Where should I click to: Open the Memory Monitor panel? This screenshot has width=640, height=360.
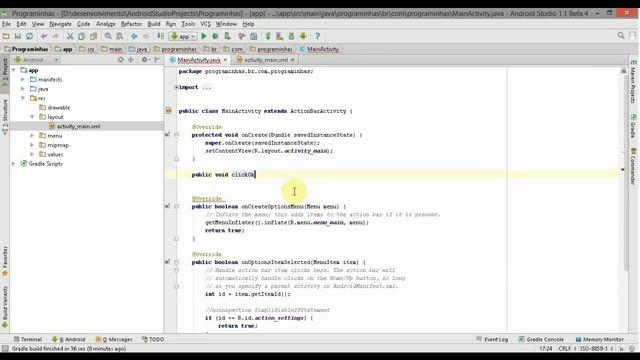tap(599, 339)
